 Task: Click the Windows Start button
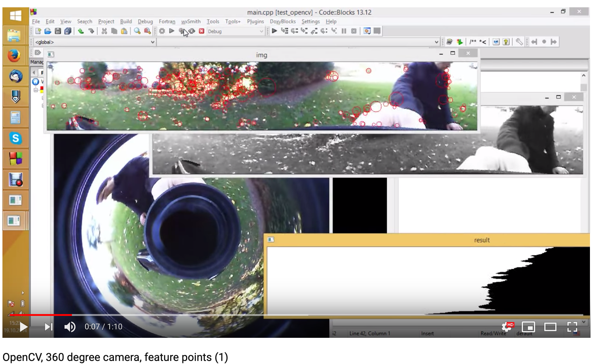pos(16,15)
